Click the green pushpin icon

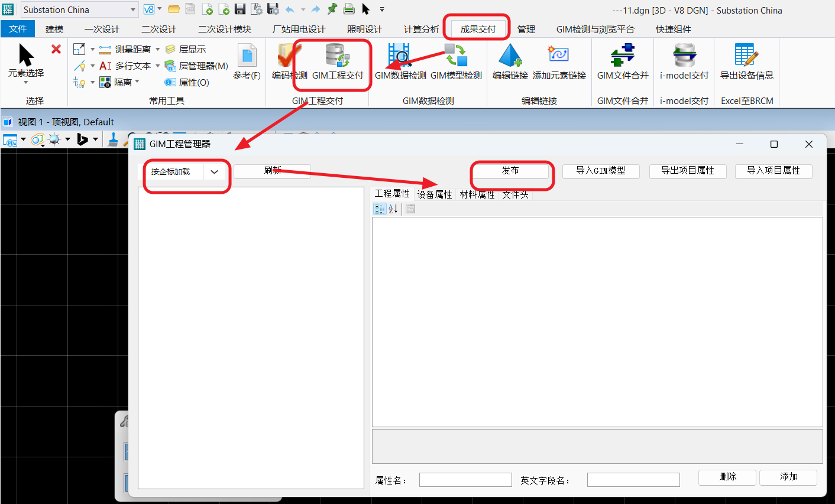tap(332, 9)
